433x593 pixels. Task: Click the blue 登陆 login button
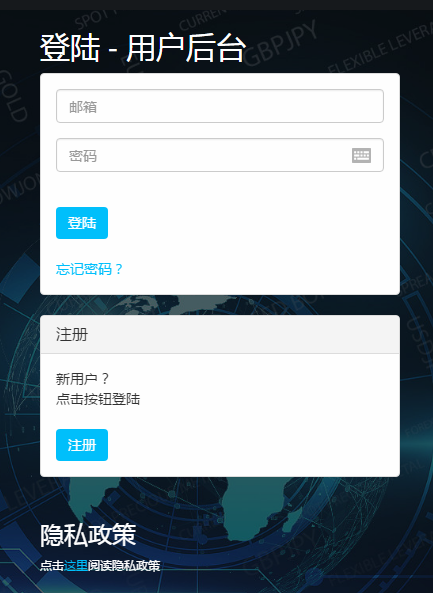(82, 223)
